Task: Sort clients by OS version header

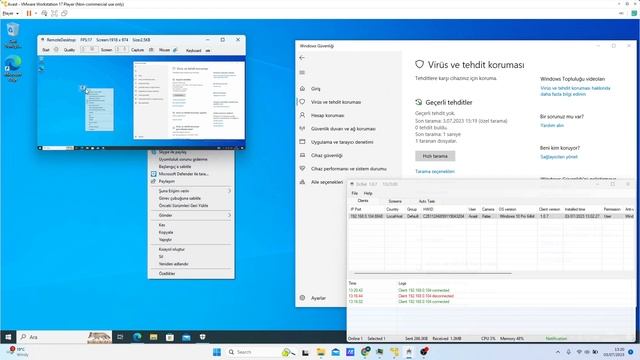Action: 507,209
